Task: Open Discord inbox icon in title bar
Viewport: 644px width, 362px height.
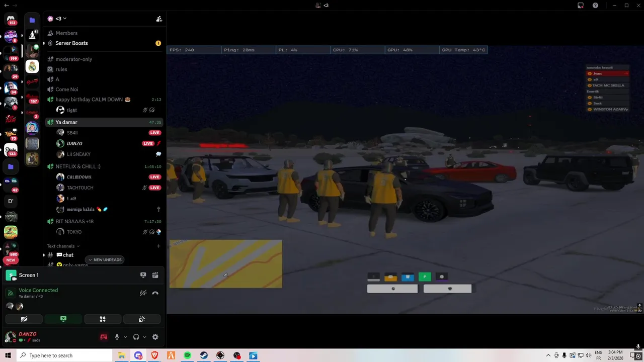Action: coord(581,6)
